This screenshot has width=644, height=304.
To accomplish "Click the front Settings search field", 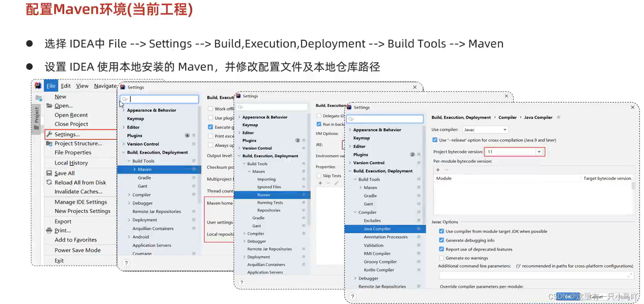I will [x=385, y=119].
